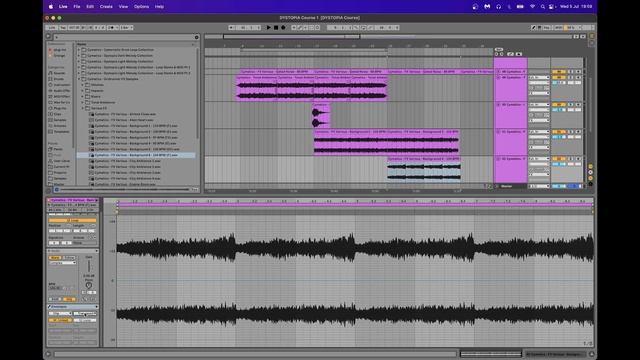Expand the Risers folder in the browser

click(82, 97)
